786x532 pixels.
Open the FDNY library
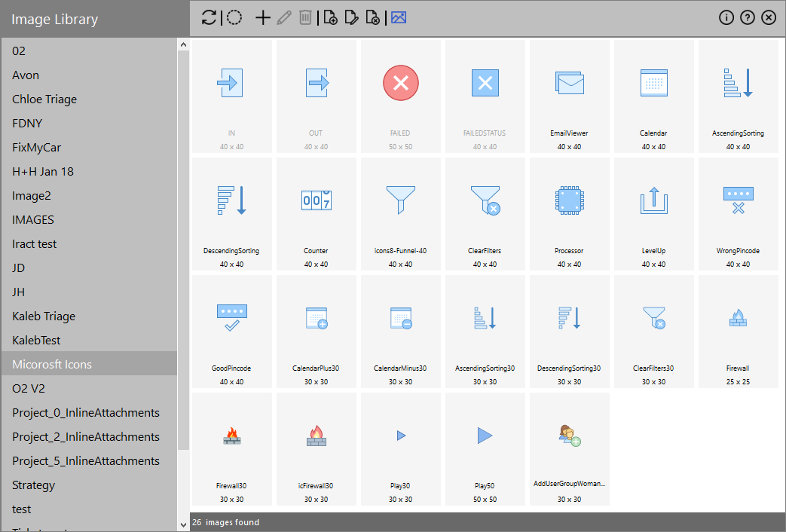pos(89,123)
